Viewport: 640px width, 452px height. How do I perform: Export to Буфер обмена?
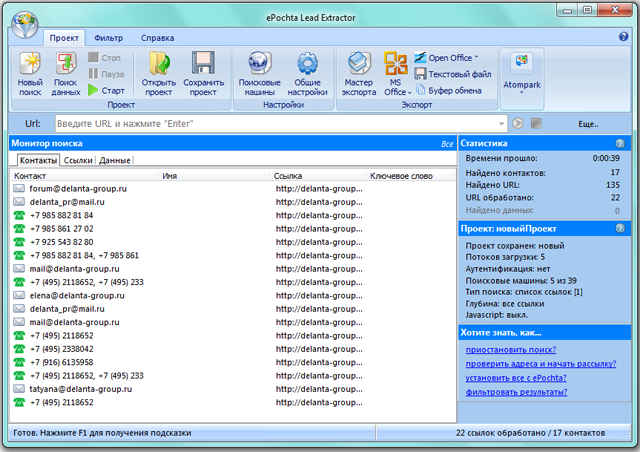click(x=448, y=90)
